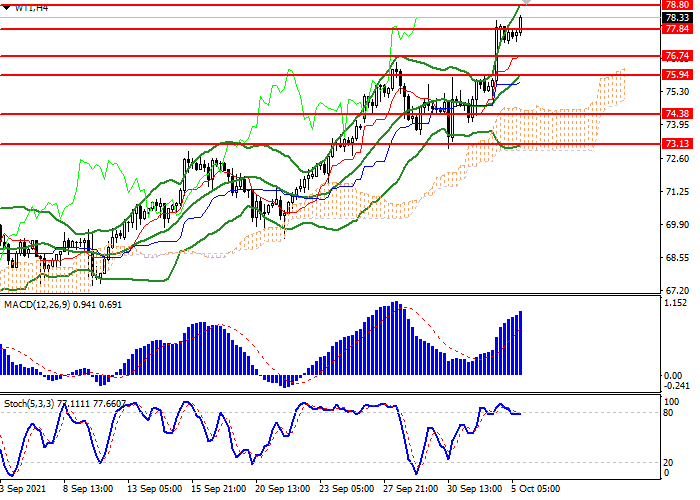Click the 27 Sep 21:00 time label

[411, 489]
